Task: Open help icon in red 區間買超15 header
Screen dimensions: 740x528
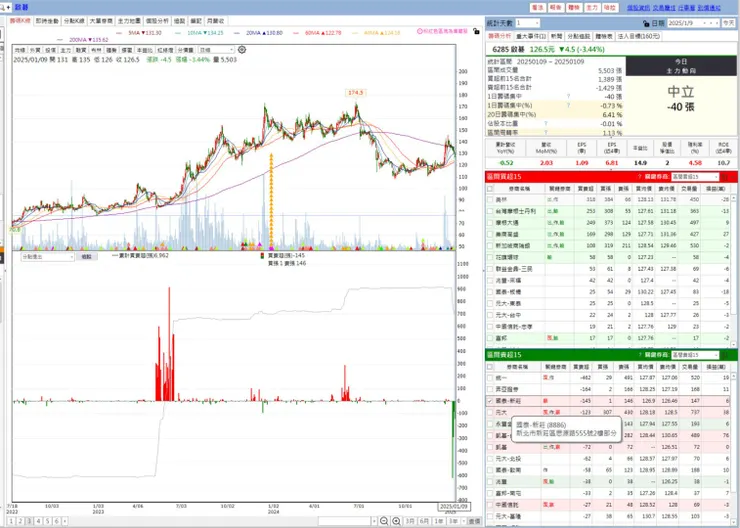Action: tap(639, 177)
